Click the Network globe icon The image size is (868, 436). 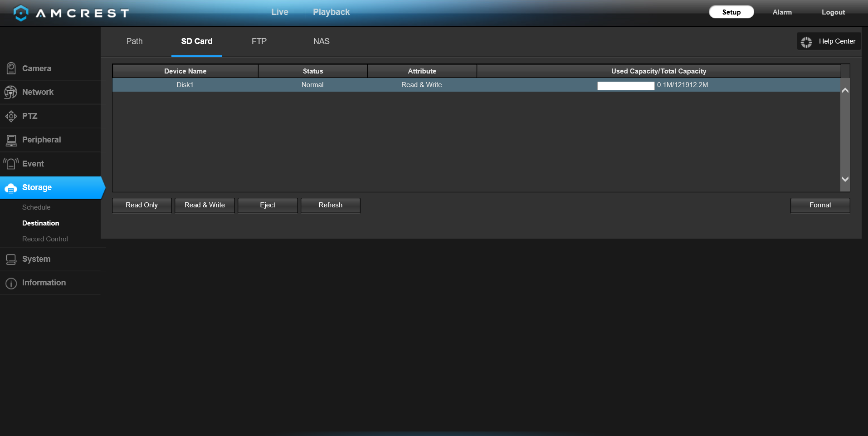click(x=10, y=92)
